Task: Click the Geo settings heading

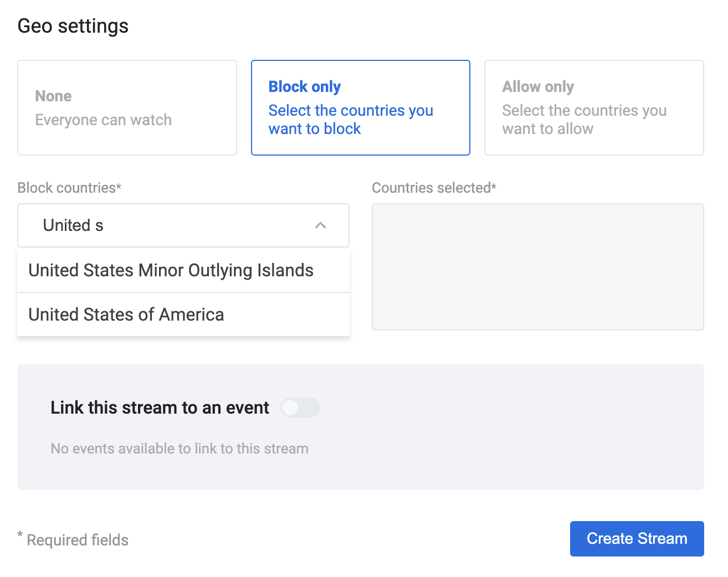Action: [x=73, y=26]
